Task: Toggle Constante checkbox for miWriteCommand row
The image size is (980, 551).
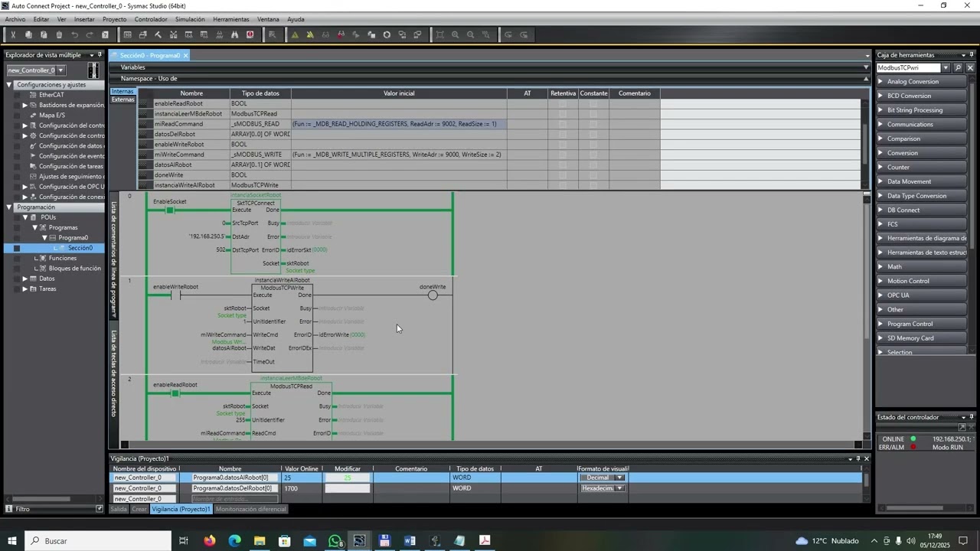Action: [593, 155]
